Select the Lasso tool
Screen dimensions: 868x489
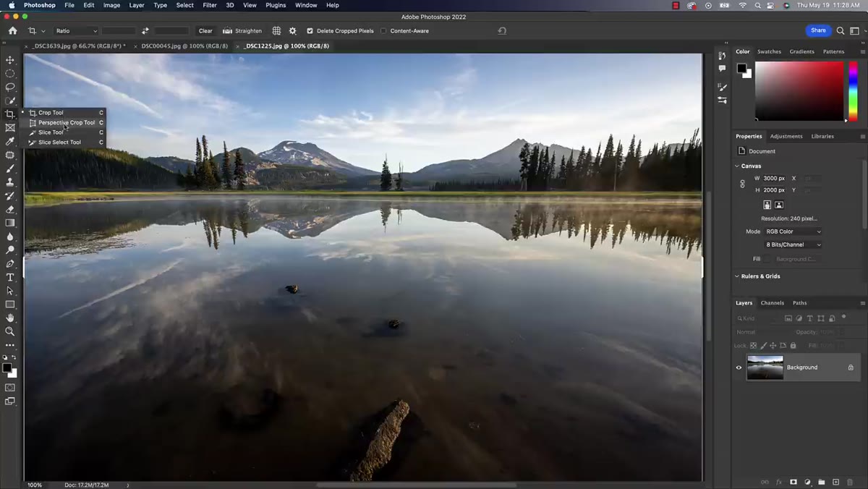pos(10,87)
